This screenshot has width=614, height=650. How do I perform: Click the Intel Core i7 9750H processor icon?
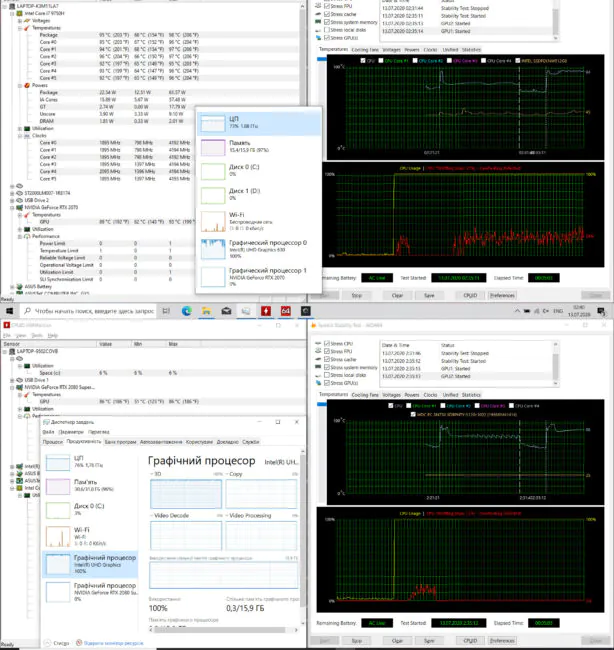pos(19,13)
